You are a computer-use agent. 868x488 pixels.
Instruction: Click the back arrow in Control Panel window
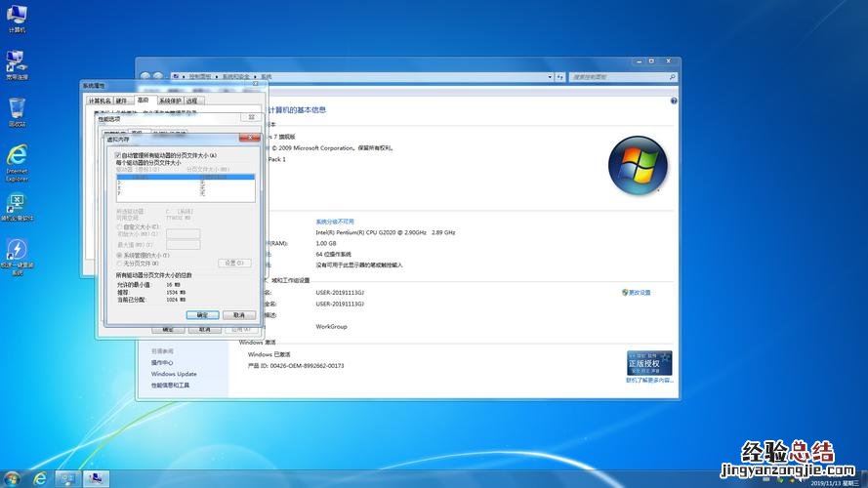coord(145,76)
